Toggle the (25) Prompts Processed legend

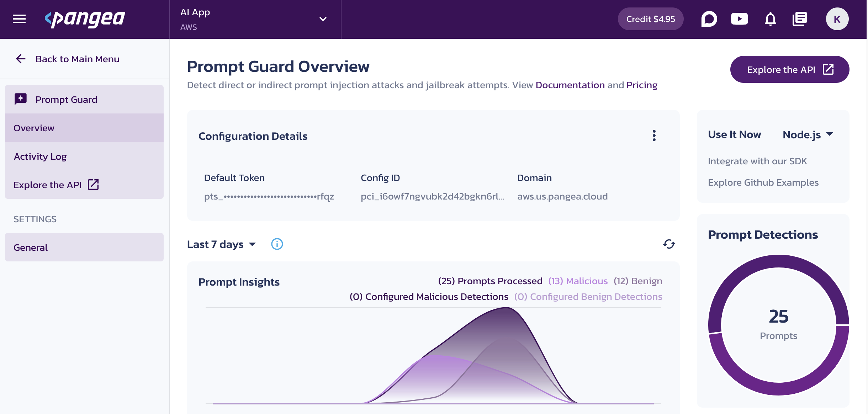[x=490, y=281]
